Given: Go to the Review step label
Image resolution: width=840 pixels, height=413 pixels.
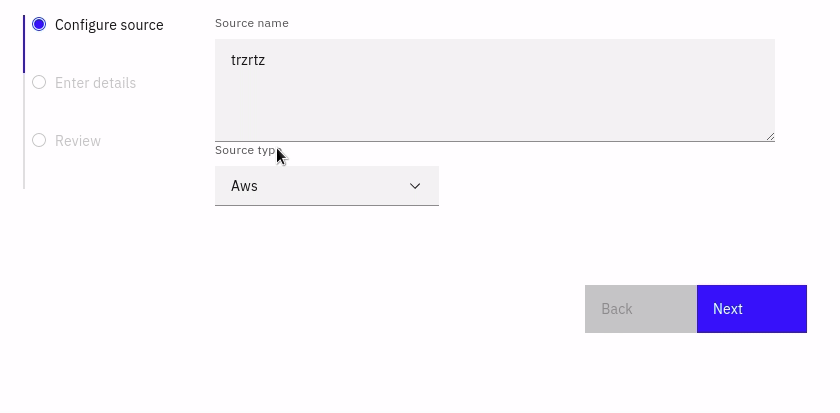Looking at the screenshot, I should pyautogui.click(x=78, y=141).
